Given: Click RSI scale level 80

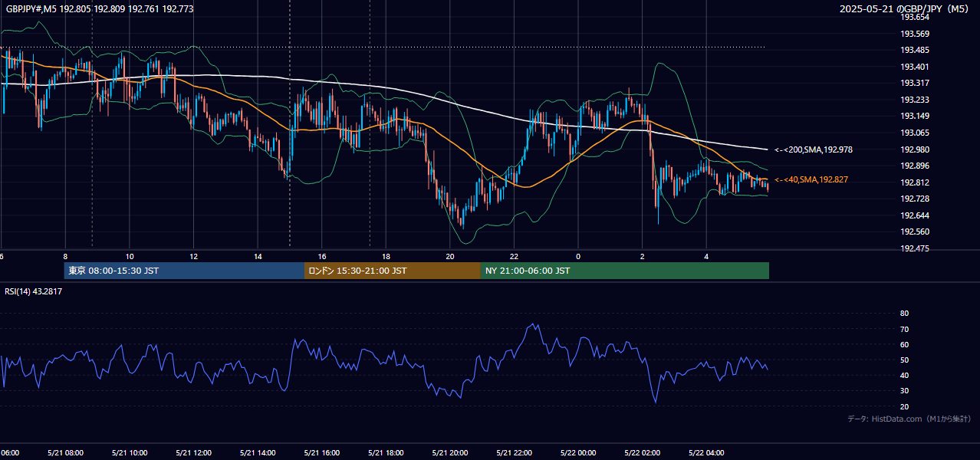Looking at the screenshot, I should click(905, 314).
